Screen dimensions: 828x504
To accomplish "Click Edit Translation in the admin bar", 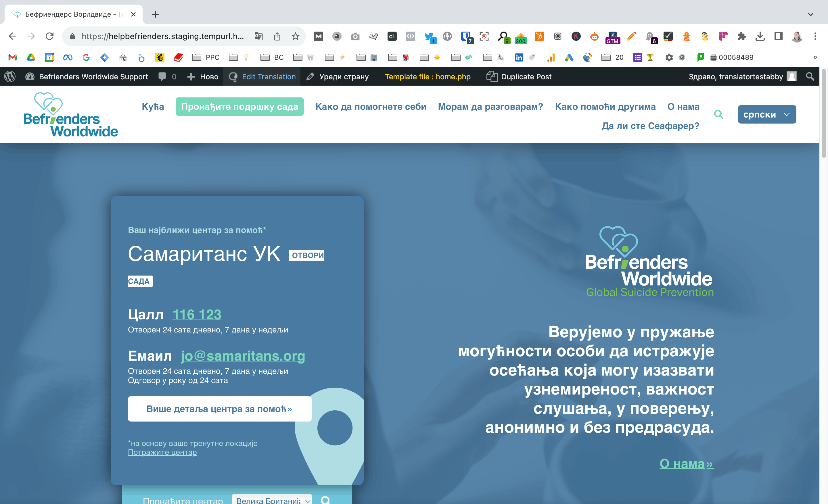I will (262, 76).
